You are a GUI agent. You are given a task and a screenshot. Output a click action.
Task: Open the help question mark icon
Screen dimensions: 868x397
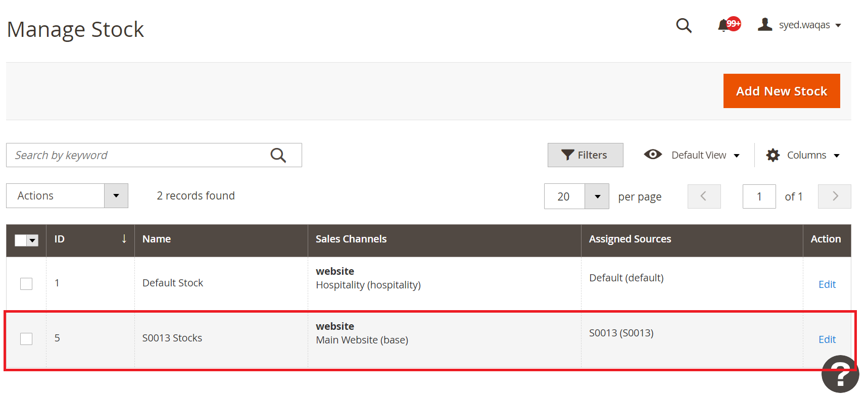(x=840, y=374)
